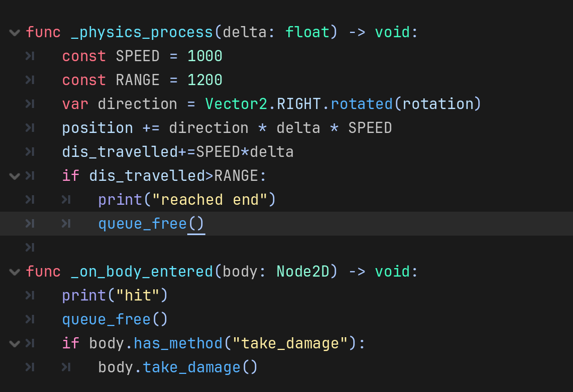Screen dimensions: 573x392
Task: Click the has_method call
Action: pyautogui.click(x=178, y=344)
